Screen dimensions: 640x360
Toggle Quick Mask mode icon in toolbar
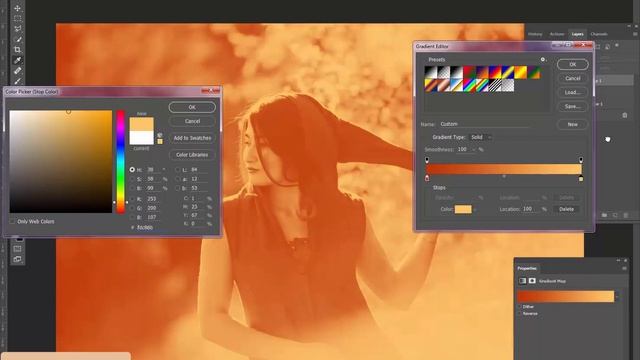[x=17, y=249]
